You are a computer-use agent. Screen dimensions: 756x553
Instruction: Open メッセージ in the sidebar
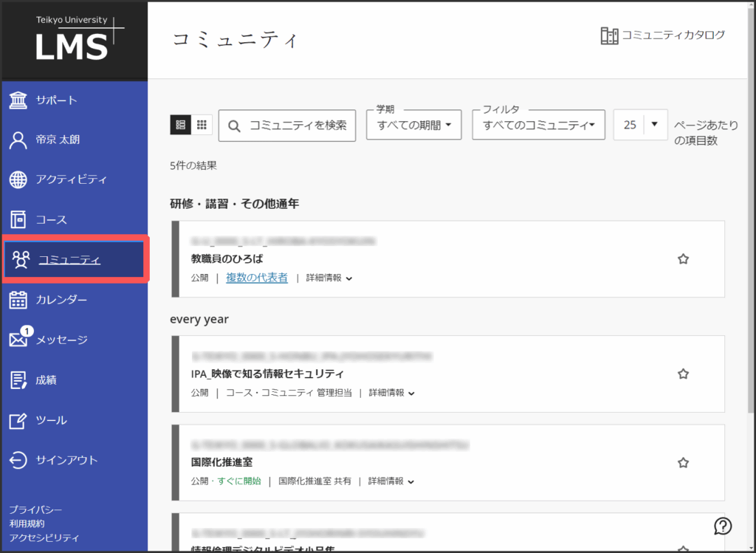[x=75, y=340]
